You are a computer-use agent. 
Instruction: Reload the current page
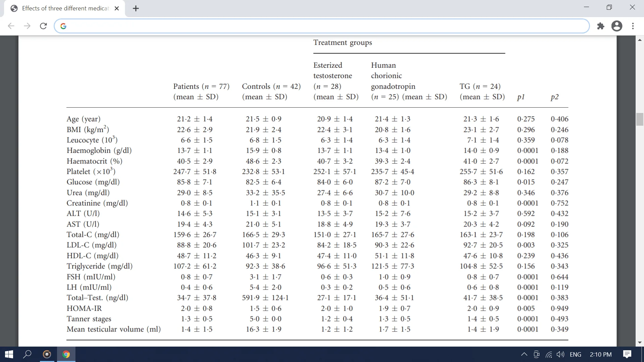pos(43,26)
